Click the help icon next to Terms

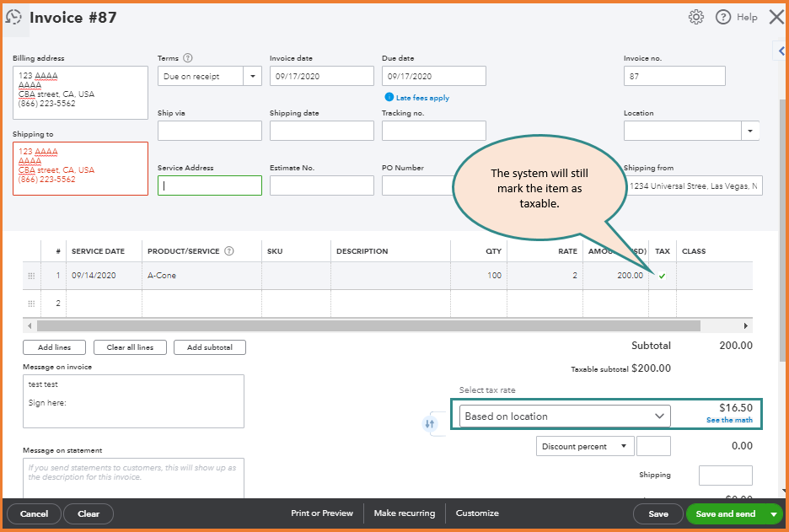tap(185, 57)
